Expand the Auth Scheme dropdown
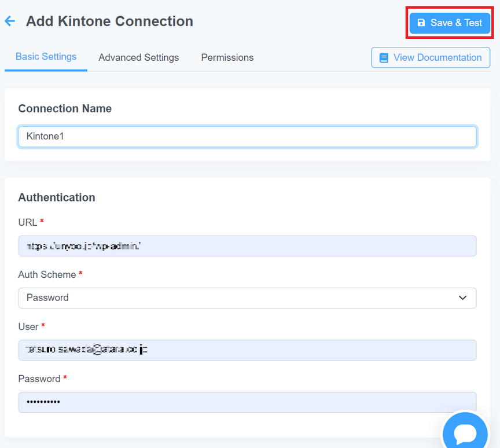 pos(247,298)
